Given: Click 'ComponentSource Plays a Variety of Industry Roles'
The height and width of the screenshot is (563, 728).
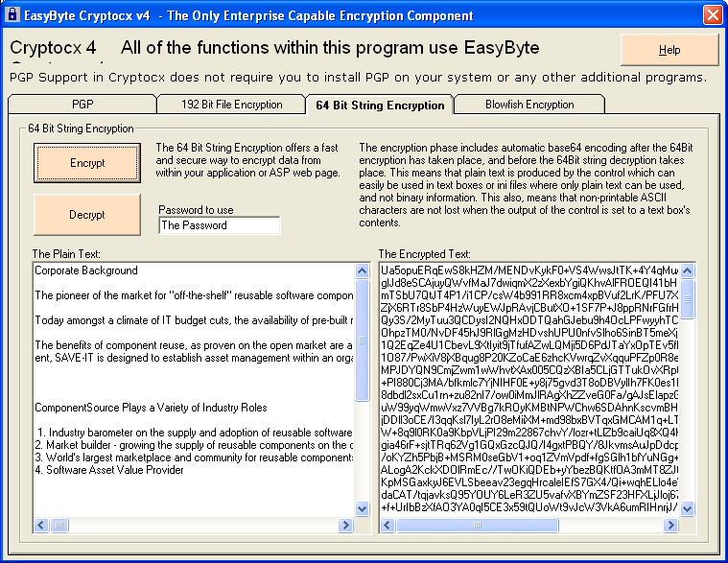Looking at the screenshot, I should (x=151, y=408).
